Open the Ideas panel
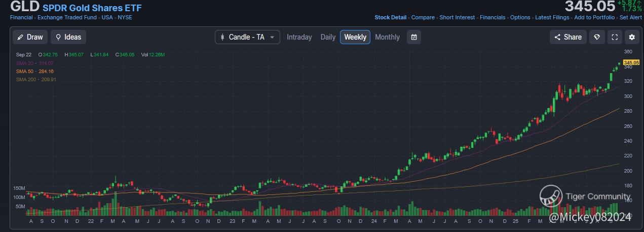Screen dimensions: 644x232 click(x=68, y=37)
